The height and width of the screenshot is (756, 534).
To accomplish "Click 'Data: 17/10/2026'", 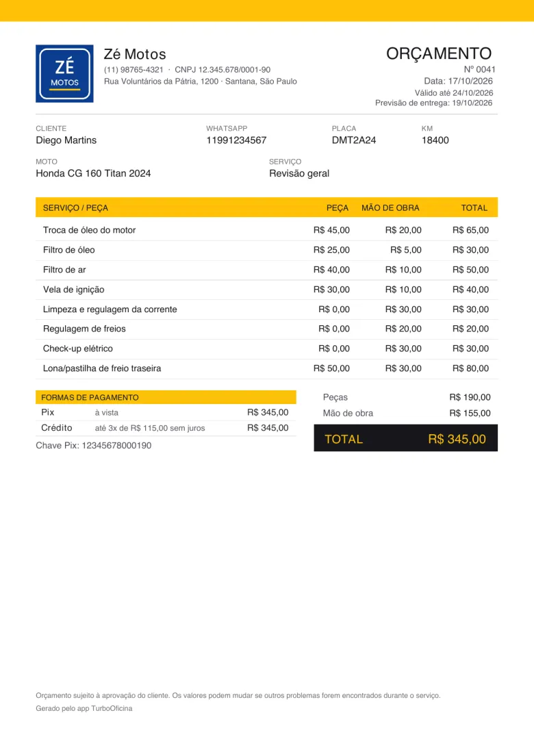I will click(458, 81).
